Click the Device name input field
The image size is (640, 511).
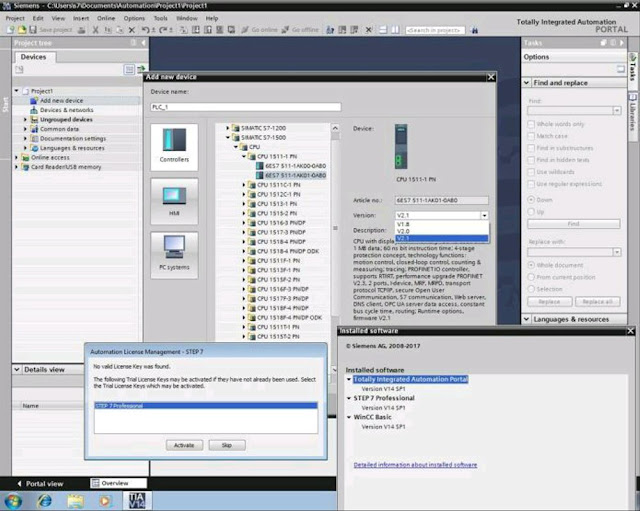[246, 107]
